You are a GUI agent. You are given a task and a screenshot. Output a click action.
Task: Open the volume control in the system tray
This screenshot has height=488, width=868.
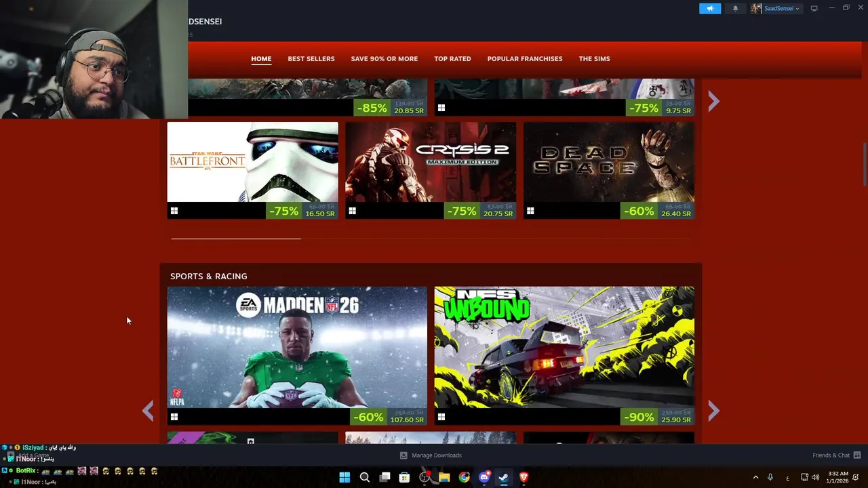click(815, 477)
